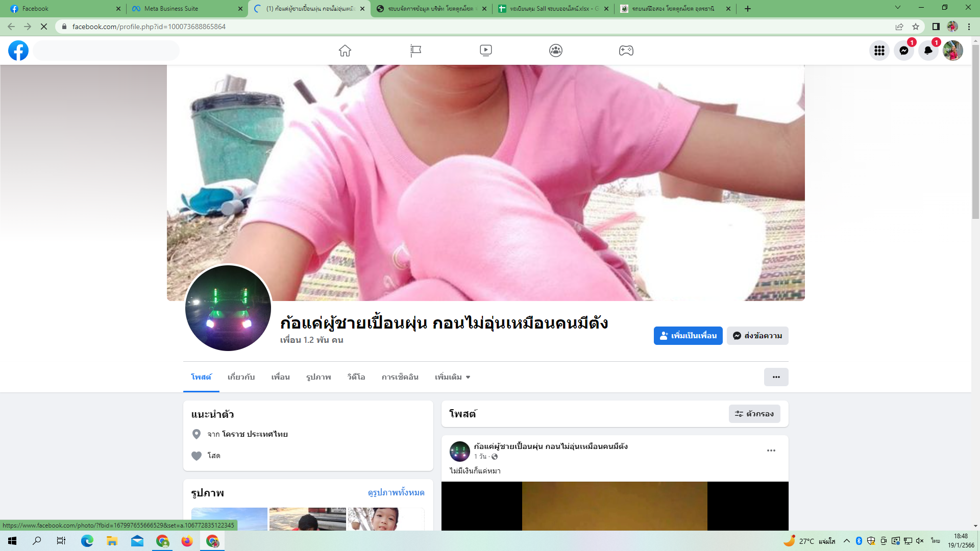Open the Messenger icon with notification badge
The width and height of the screenshot is (980, 551).
pos(903,51)
